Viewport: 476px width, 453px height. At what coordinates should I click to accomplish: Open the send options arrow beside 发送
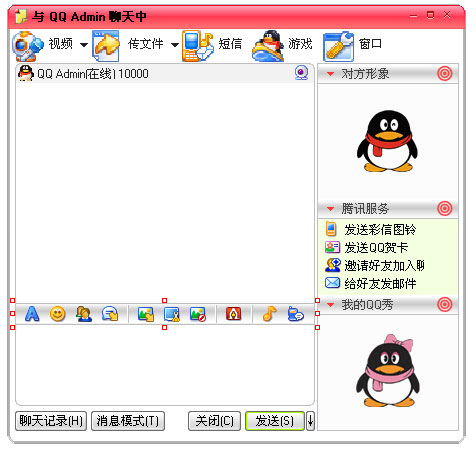coord(310,421)
